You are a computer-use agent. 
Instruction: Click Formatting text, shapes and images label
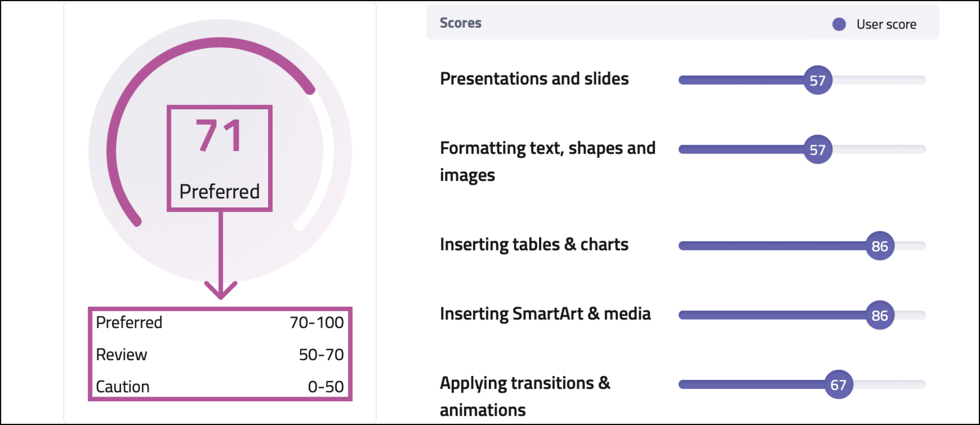click(547, 162)
